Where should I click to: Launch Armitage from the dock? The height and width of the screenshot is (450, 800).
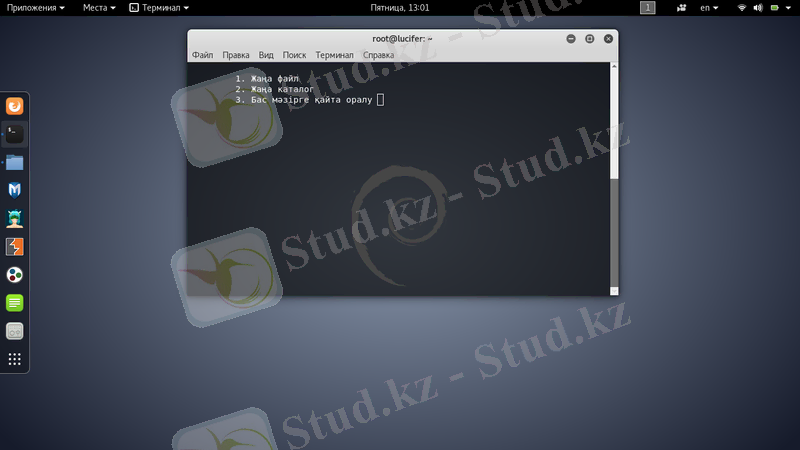tap(14, 218)
